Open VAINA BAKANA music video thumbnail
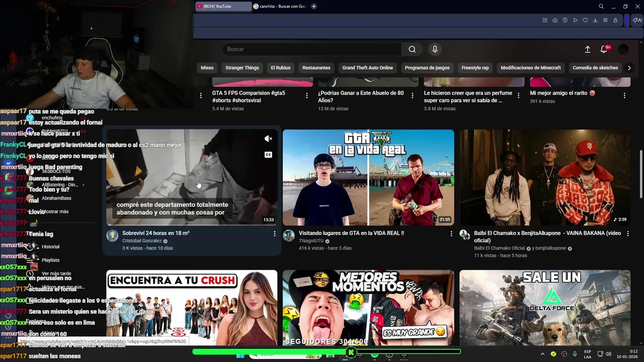Screen dimensions: 644x362 click(x=545, y=177)
